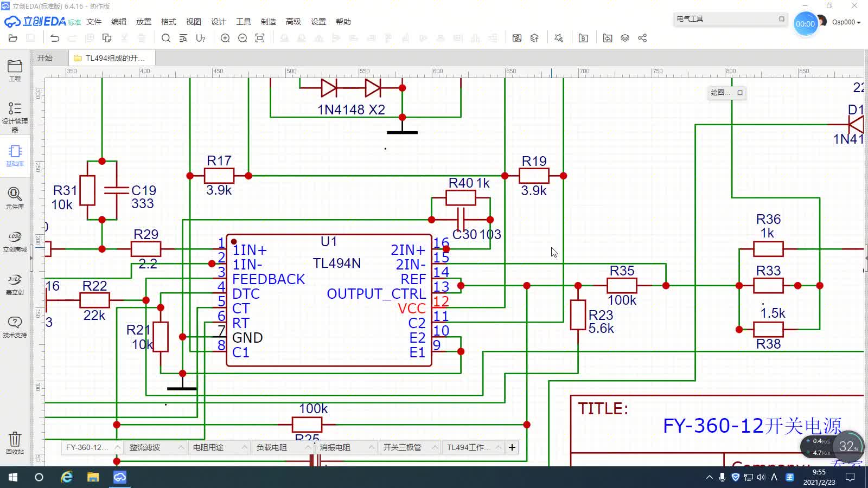The height and width of the screenshot is (488, 868).
Task: Open the 帮助 menu
Action: tap(343, 22)
